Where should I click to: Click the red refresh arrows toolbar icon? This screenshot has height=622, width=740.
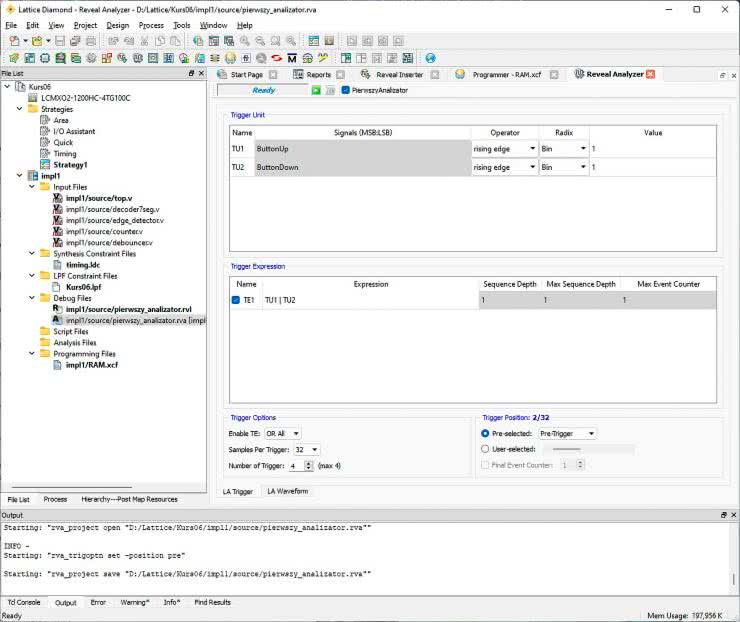276,58
